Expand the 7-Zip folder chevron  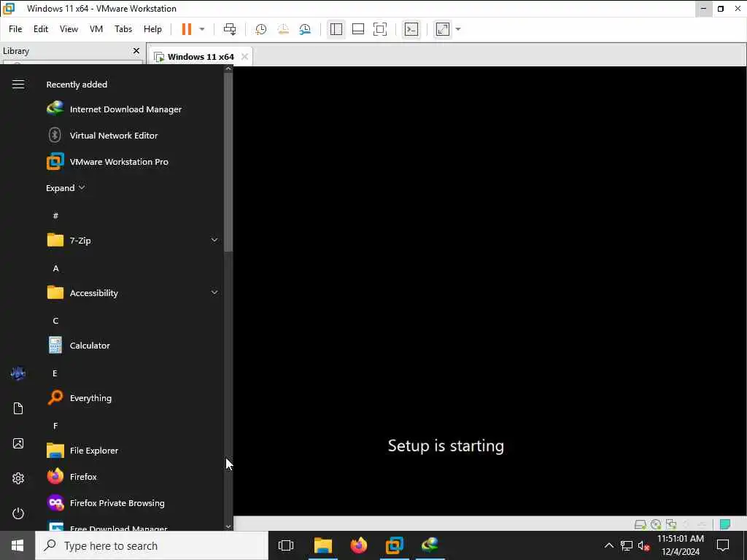tap(214, 240)
